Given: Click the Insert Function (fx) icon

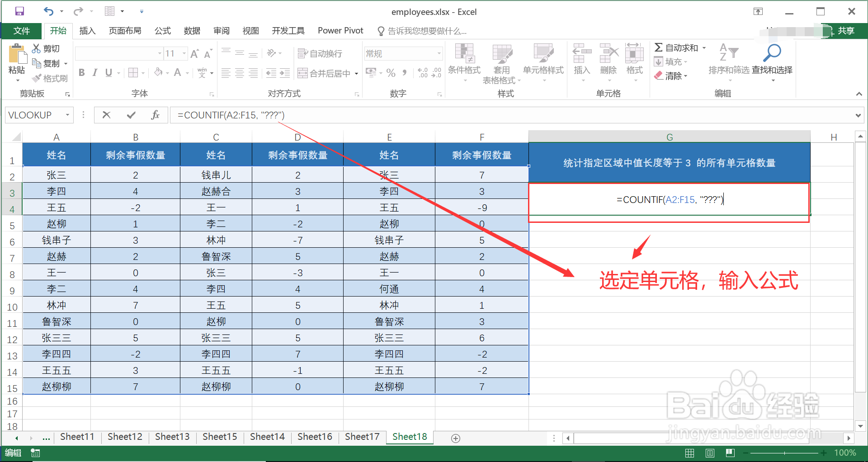Looking at the screenshot, I should [156, 115].
